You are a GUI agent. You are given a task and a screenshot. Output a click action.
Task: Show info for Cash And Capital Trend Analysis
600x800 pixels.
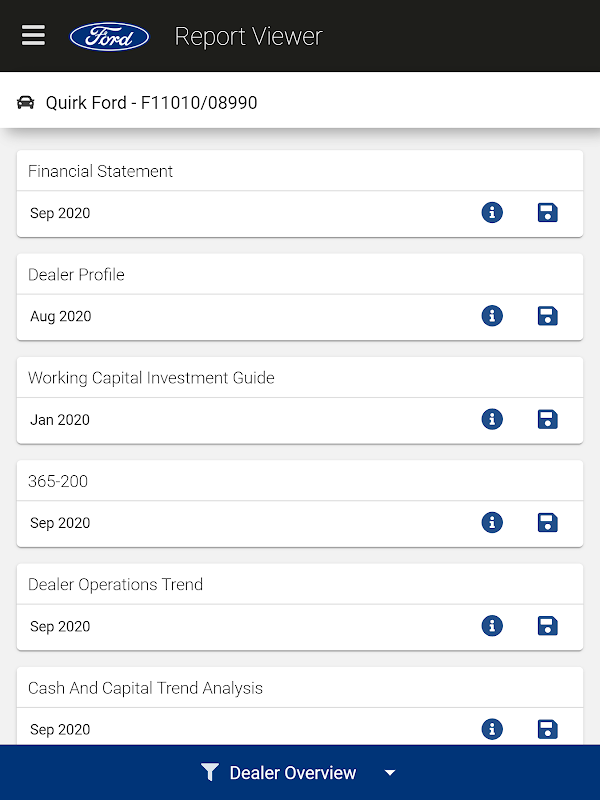(x=492, y=729)
